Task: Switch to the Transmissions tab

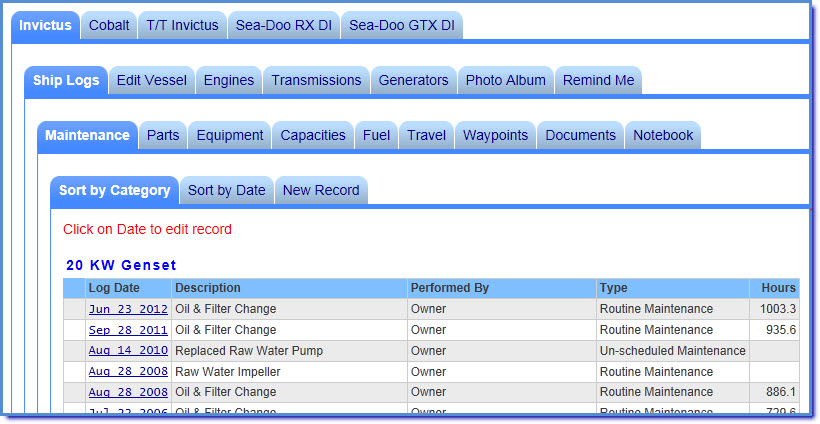Action: (x=316, y=80)
